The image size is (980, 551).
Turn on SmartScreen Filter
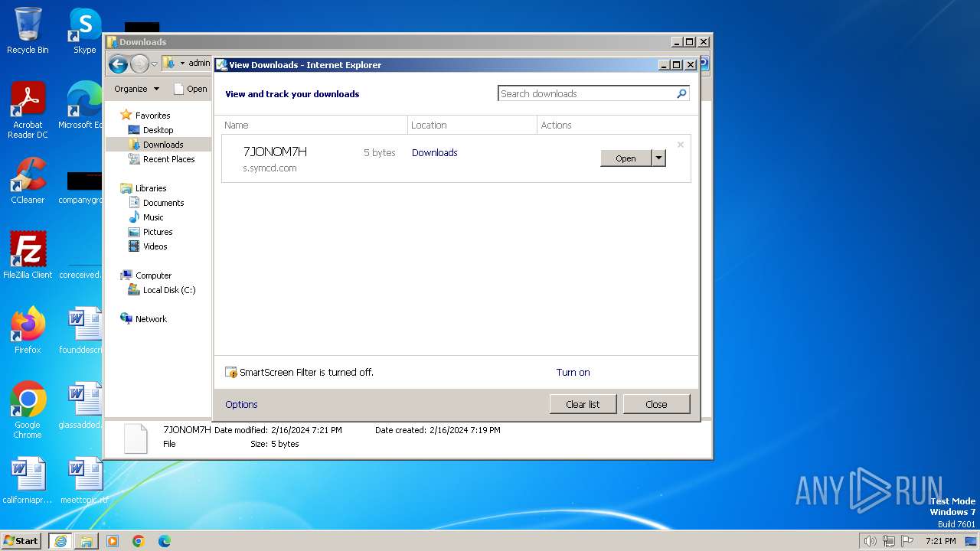(573, 372)
